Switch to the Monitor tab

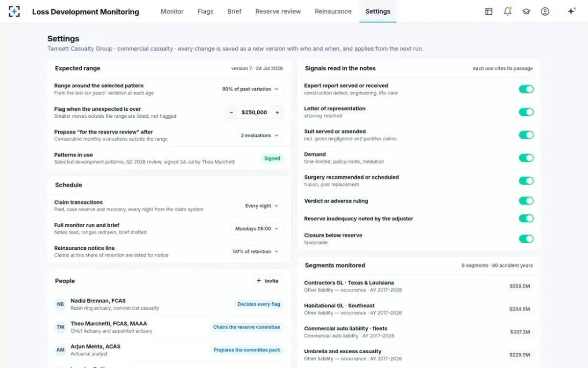click(172, 11)
